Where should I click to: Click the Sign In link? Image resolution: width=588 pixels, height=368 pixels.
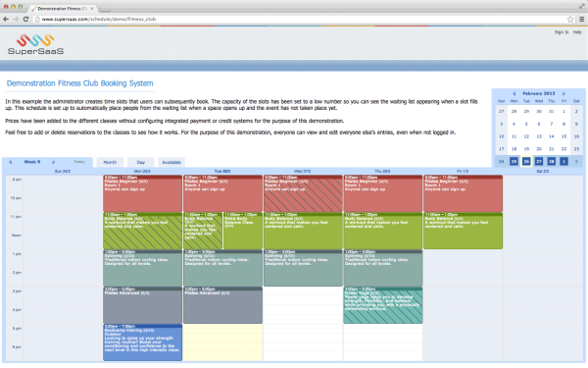tap(562, 32)
